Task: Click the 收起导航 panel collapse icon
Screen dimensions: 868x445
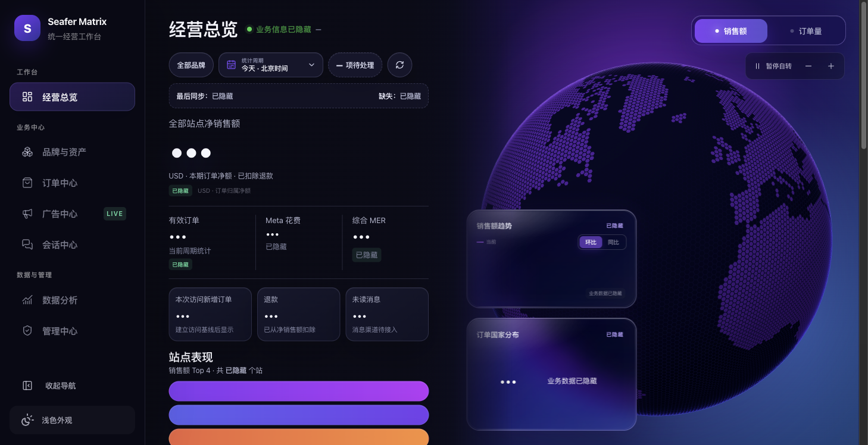Action: click(x=27, y=386)
